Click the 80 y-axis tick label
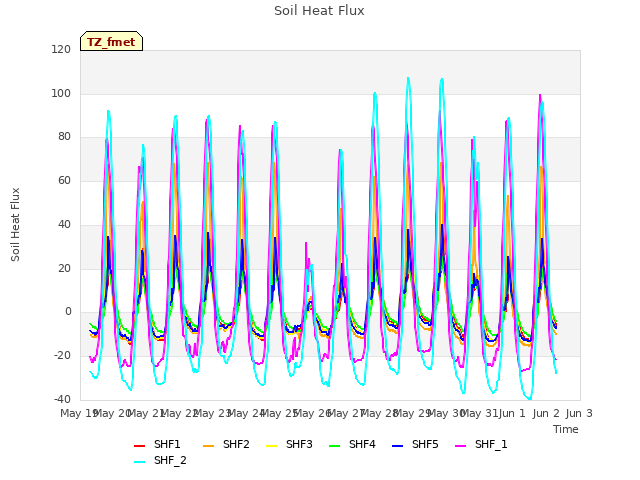 coord(64,137)
